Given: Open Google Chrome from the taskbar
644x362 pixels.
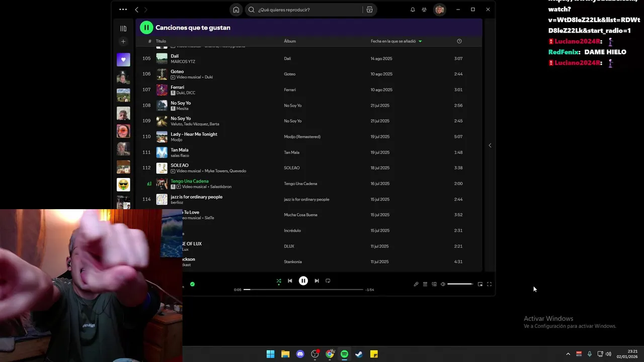Looking at the screenshot, I should pyautogui.click(x=330, y=354).
